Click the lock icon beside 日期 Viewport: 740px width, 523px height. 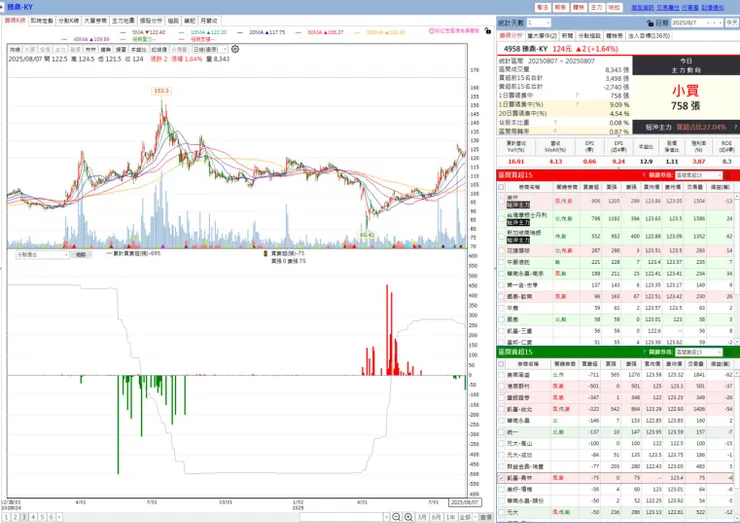point(650,23)
